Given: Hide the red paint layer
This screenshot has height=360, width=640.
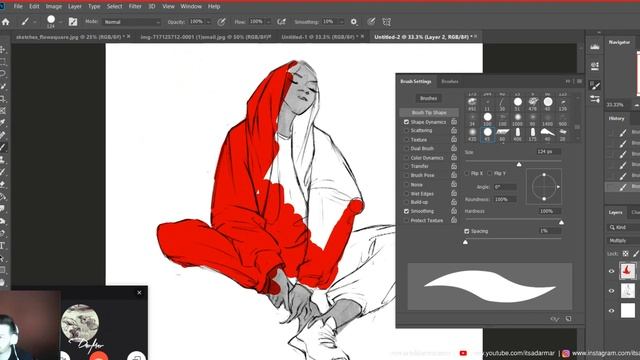Looking at the screenshot, I should [611, 271].
